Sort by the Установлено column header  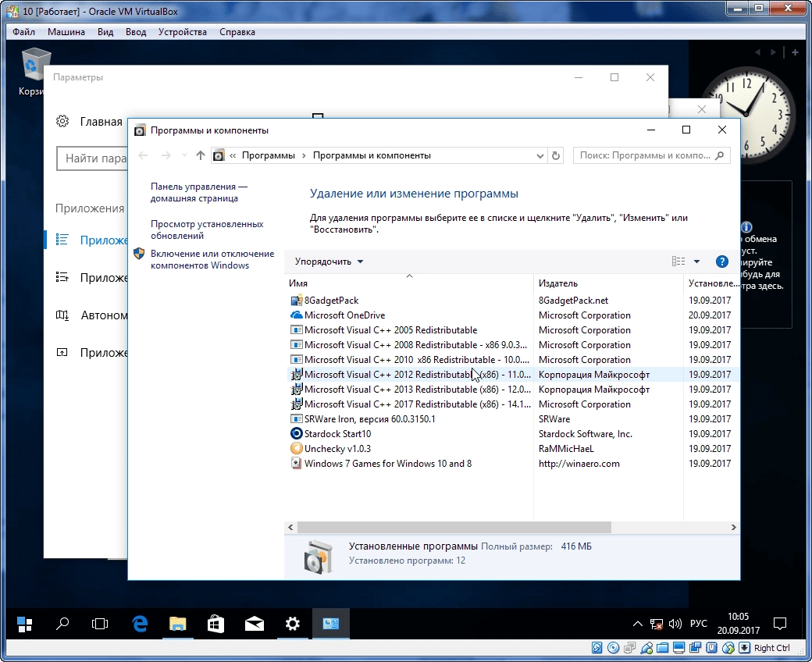point(712,283)
